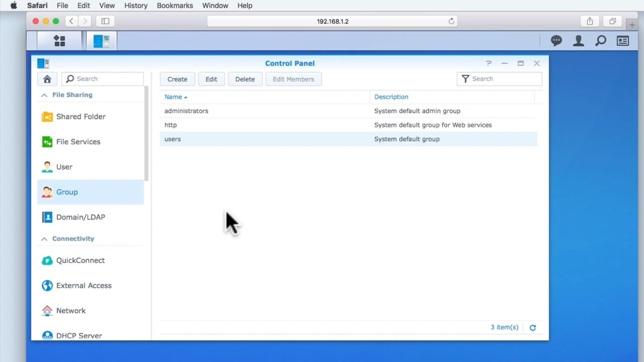Sort by the Name column header
Screen dimensions: 644x362
click(265, 97)
